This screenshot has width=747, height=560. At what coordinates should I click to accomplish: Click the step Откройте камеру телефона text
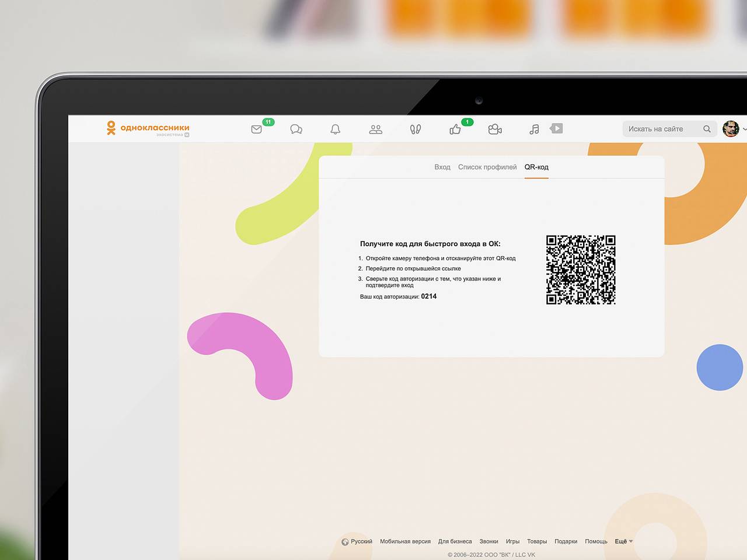[x=441, y=258]
